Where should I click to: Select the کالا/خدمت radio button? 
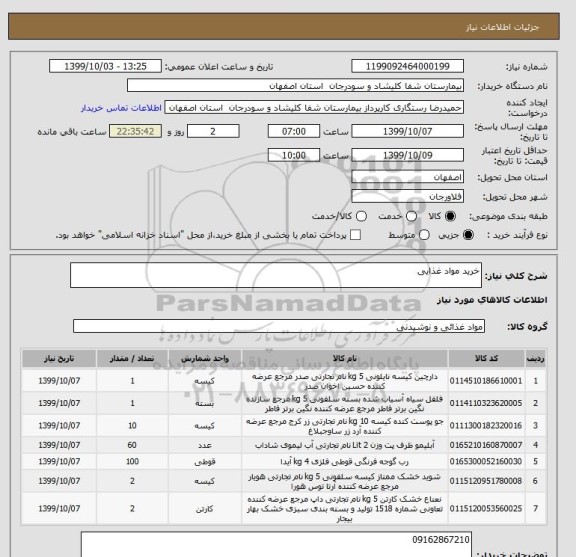[x=361, y=216]
